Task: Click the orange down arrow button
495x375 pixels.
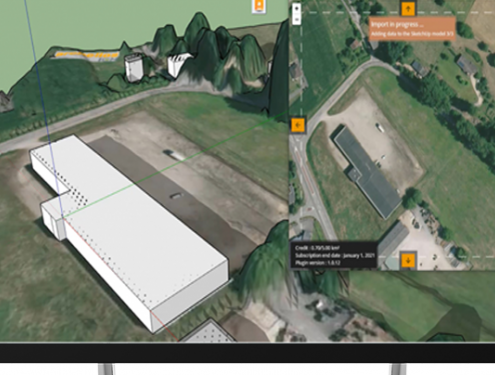Action: click(408, 260)
